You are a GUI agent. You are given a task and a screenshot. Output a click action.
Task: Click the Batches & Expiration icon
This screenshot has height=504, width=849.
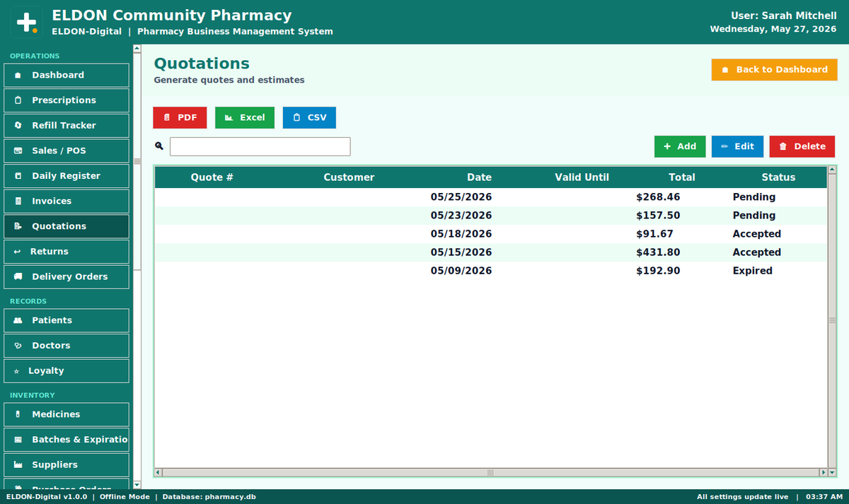[x=18, y=440]
